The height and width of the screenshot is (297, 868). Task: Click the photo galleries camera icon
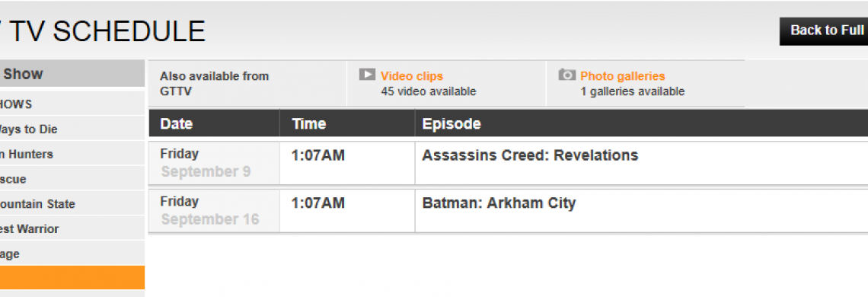[x=566, y=75]
